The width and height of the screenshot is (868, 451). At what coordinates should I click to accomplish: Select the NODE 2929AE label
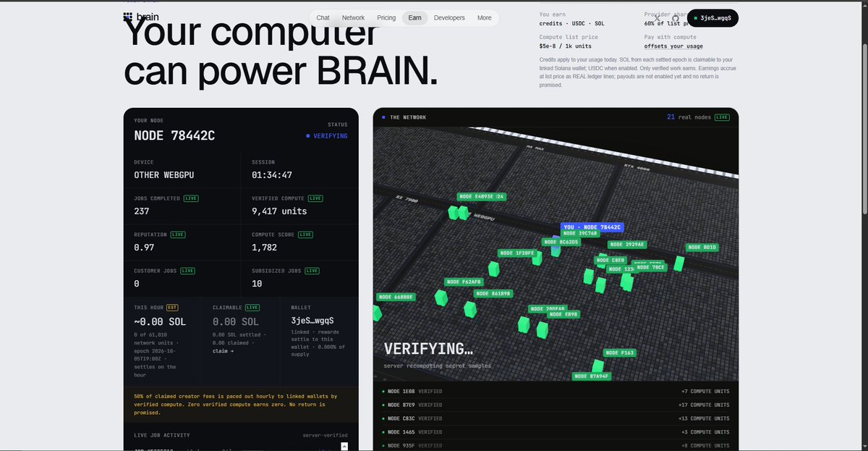[627, 245]
